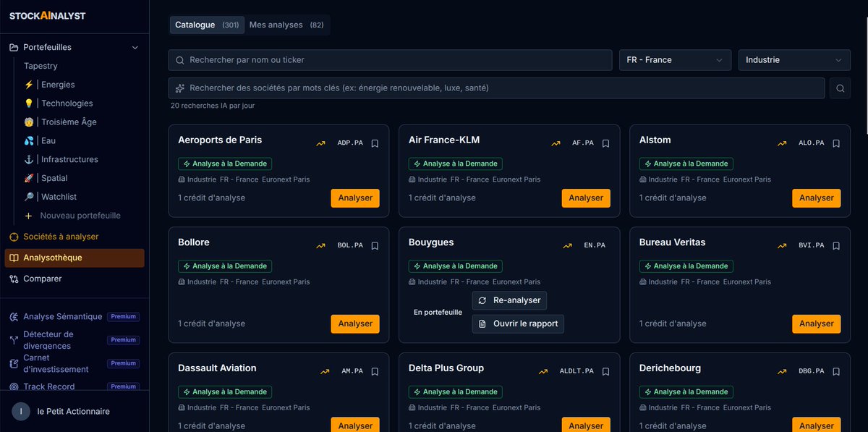
Task: Click Premium badge next to Carnet d'investissement
Action: (124, 363)
